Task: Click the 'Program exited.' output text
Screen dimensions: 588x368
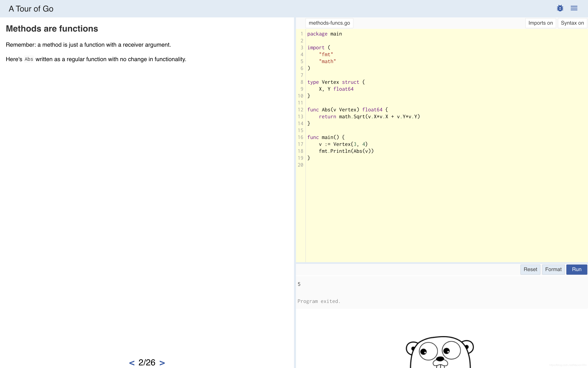Action: point(319,301)
